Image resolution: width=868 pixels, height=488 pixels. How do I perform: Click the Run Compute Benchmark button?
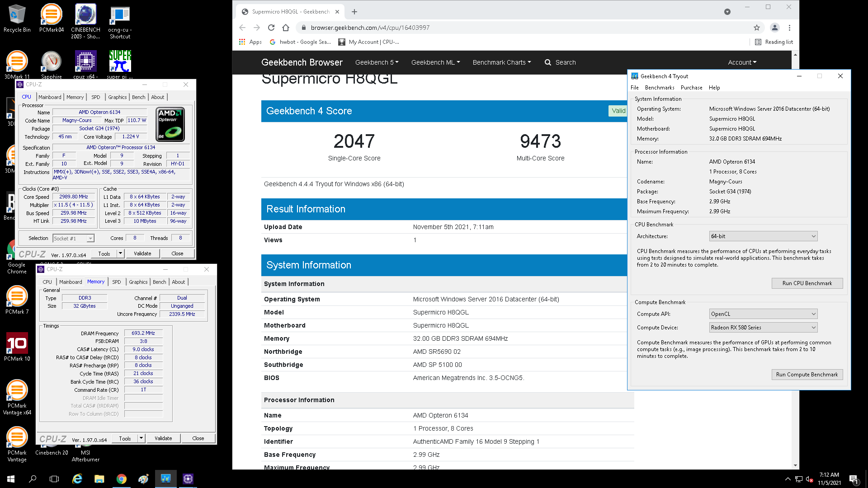click(x=807, y=375)
